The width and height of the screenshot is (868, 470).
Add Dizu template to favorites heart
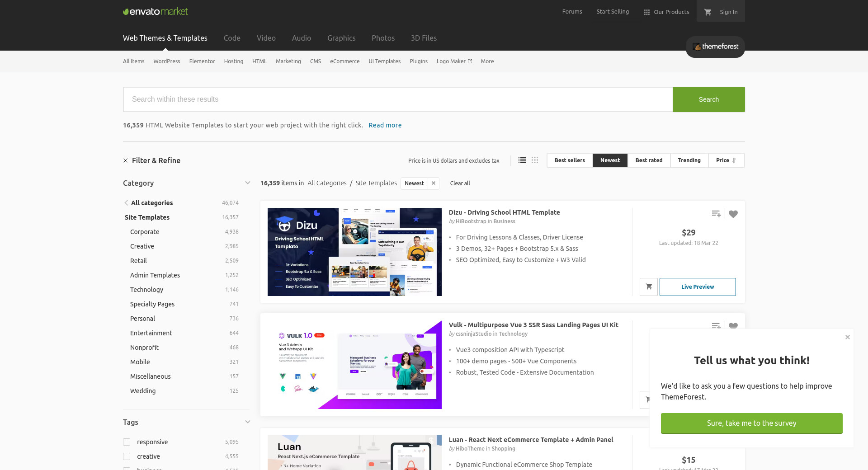pos(733,214)
